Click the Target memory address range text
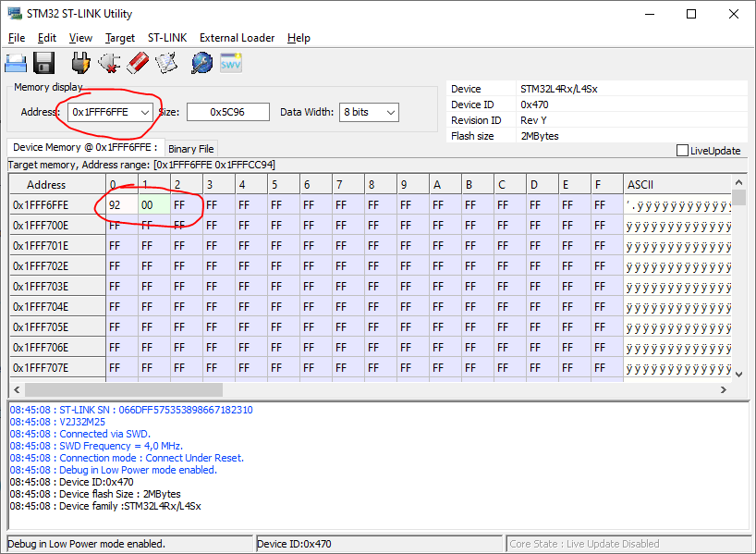The height and width of the screenshot is (554, 756). click(141, 165)
